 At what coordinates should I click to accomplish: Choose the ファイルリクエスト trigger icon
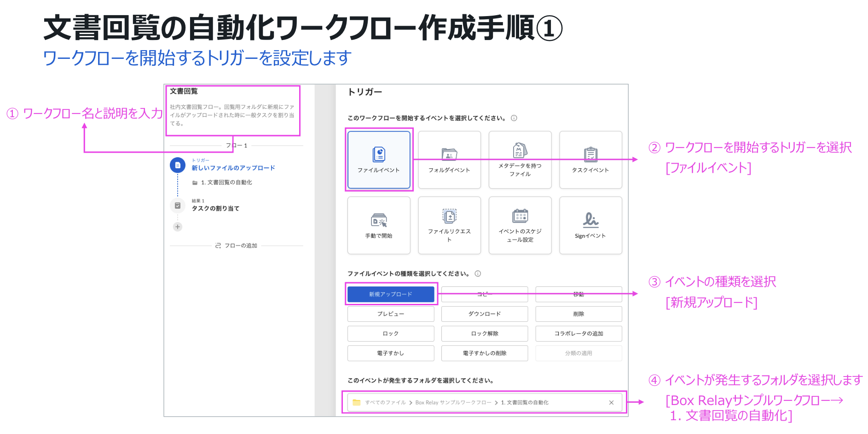point(449,216)
